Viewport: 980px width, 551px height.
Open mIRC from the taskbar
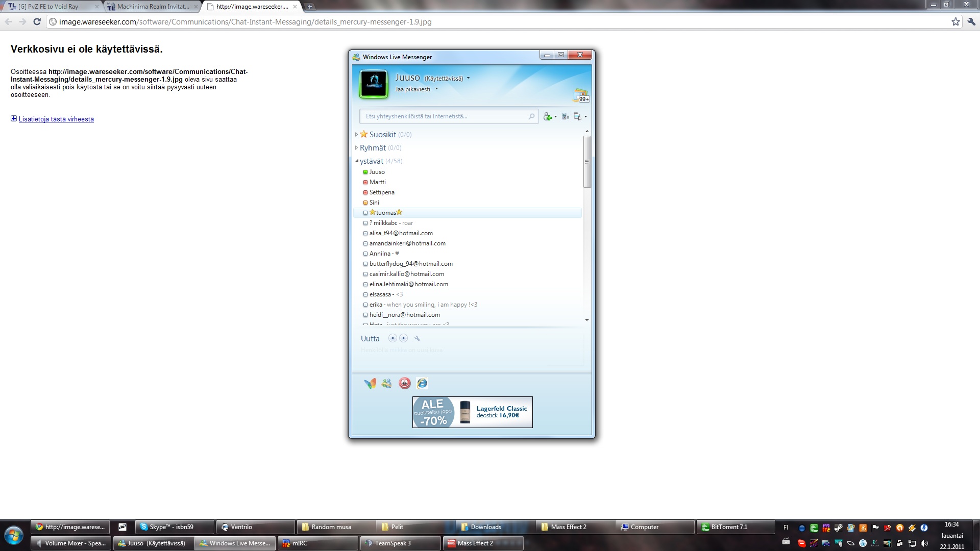tap(317, 543)
